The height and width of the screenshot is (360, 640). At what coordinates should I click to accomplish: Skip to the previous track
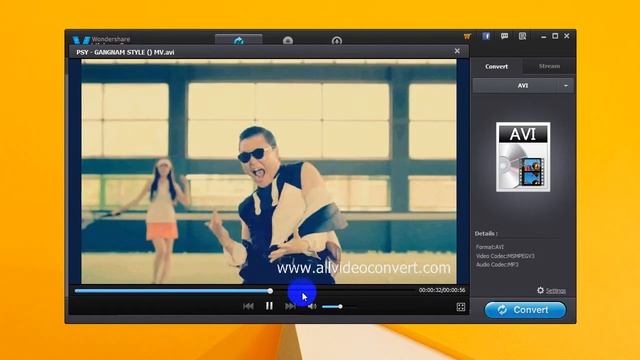[248, 306]
